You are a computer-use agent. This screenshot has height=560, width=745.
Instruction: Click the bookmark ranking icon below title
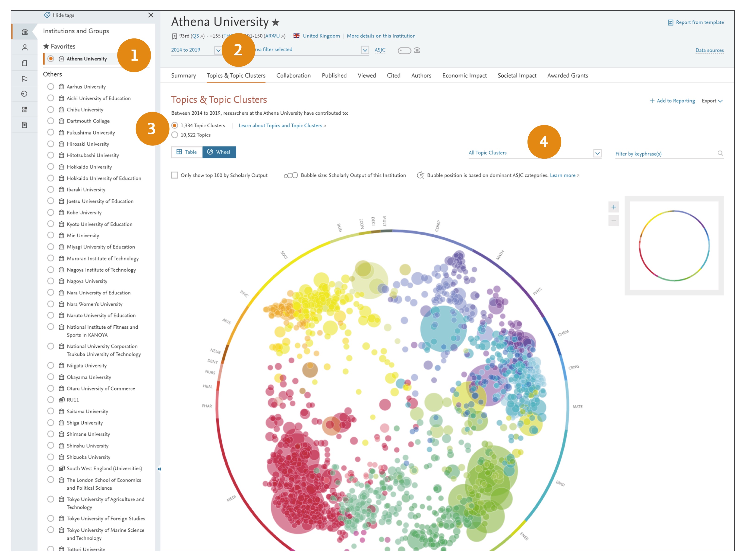(174, 36)
